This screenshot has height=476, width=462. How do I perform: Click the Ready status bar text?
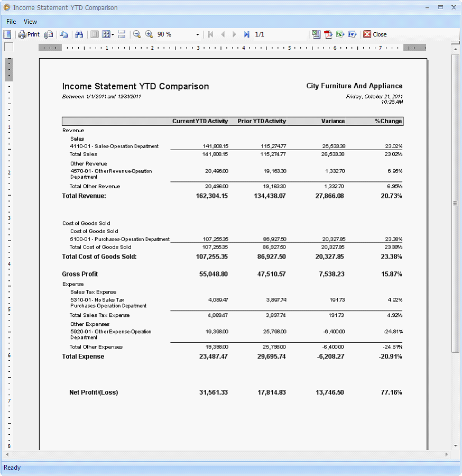[12, 468]
